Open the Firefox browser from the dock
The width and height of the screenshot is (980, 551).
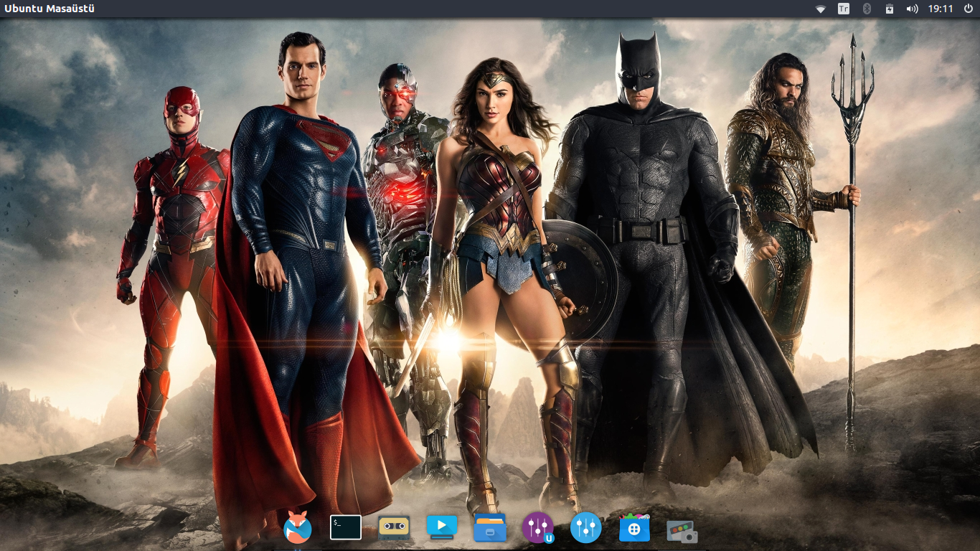point(297,529)
